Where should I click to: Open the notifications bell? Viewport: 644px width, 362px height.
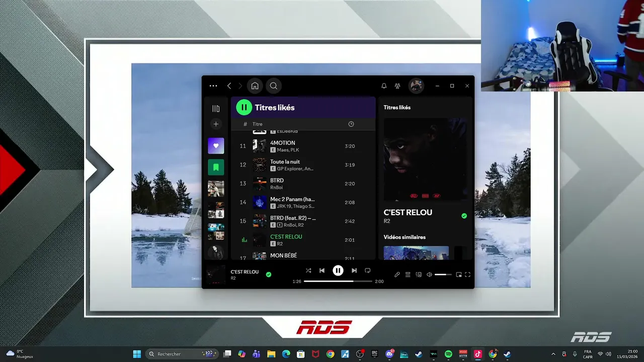click(384, 86)
